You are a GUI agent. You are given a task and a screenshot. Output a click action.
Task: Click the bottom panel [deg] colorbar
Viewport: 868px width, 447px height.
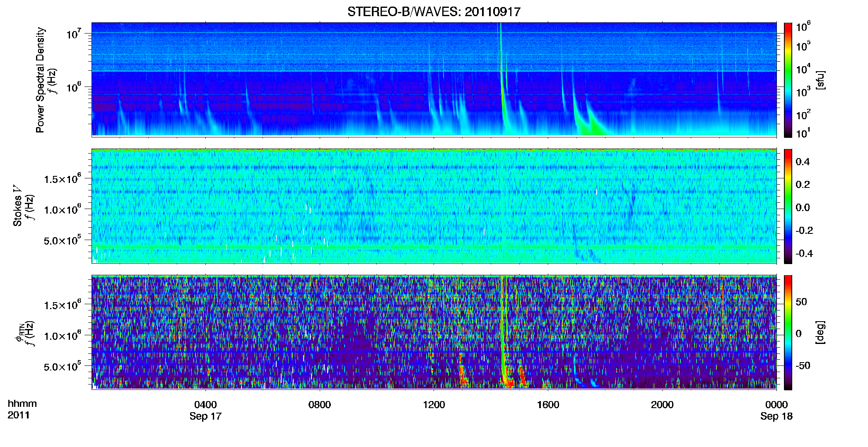click(x=788, y=332)
